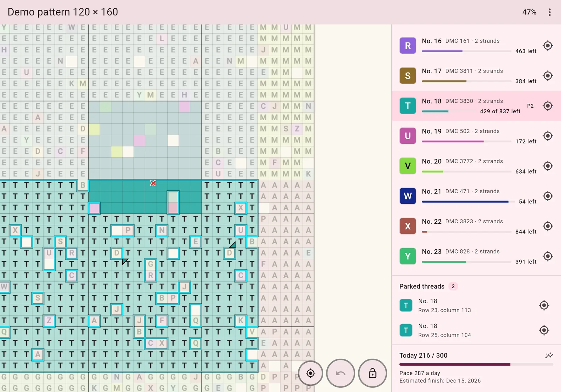The image size is (561, 392).
Task: Toggle the pattern lock button
Action: 372,373
